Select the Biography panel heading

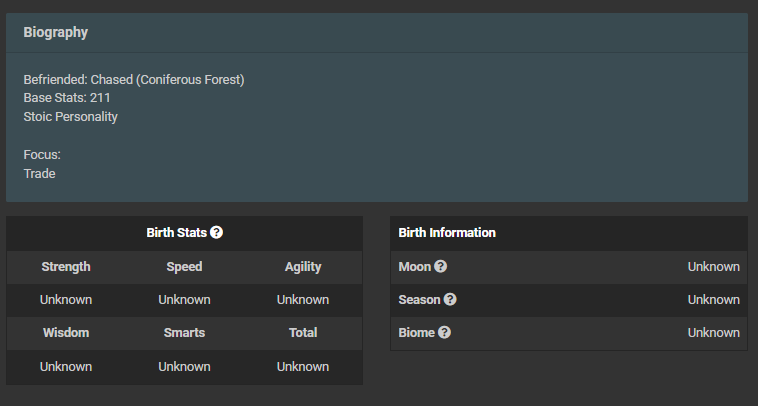click(56, 32)
